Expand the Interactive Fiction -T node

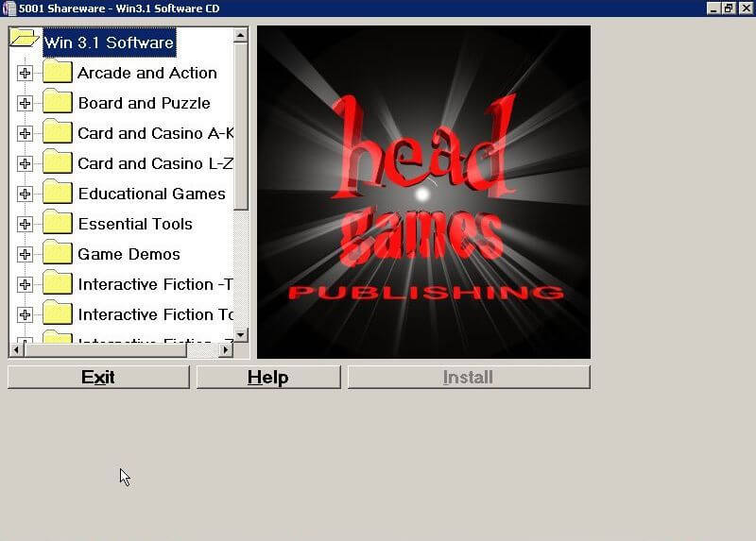pyautogui.click(x=25, y=284)
